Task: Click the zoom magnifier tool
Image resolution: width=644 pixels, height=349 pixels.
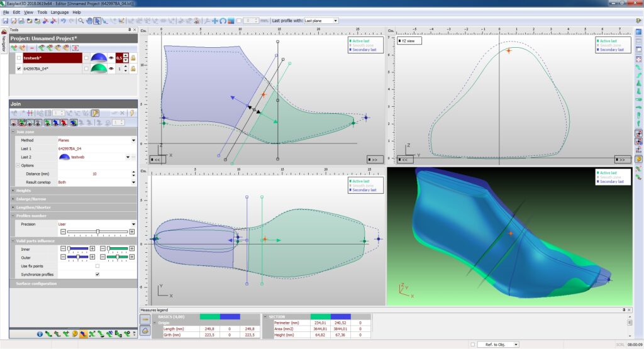Action: pyautogui.click(x=82, y=21)
